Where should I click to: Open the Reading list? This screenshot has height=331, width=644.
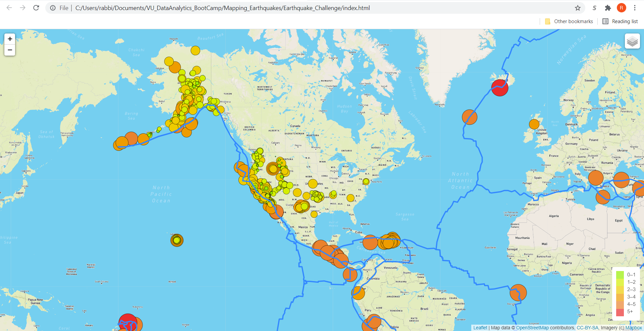tap(620, 21)
